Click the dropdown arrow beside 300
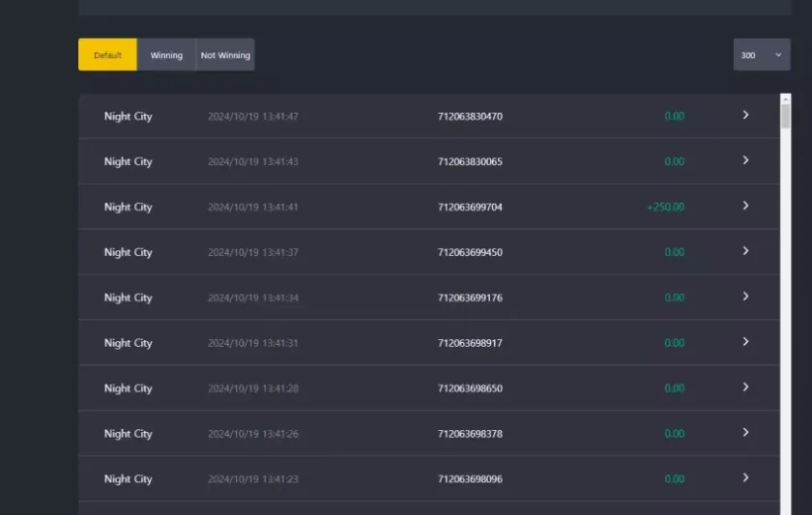The height and width of the screenshot is (515, 812). [778, 55]
